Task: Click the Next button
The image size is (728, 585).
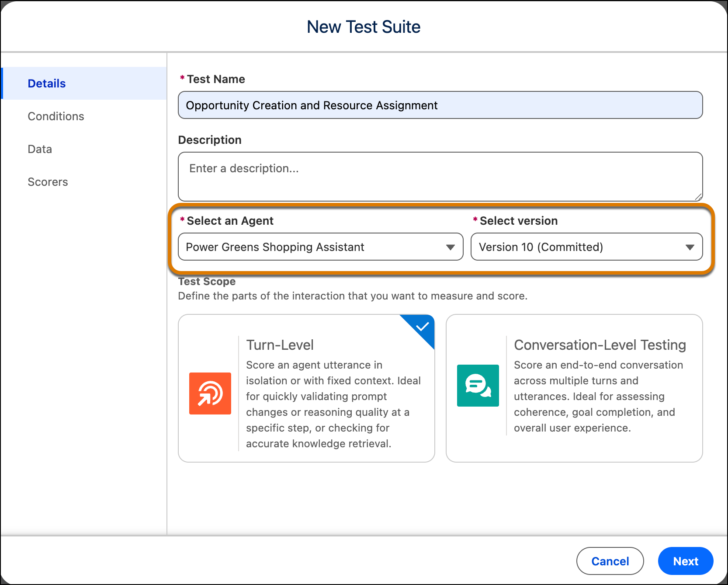Action: (x=686, y=561)
